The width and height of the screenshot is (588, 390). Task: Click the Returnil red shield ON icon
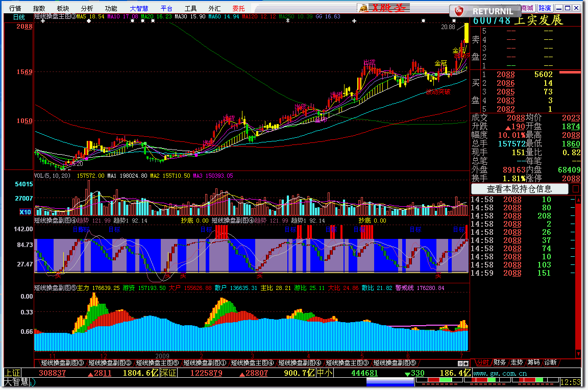(x=459, y=11)
